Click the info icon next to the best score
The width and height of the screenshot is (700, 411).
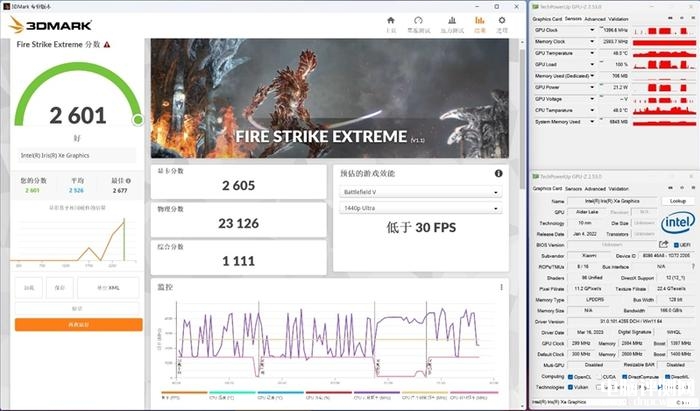[x=129, y=181]
